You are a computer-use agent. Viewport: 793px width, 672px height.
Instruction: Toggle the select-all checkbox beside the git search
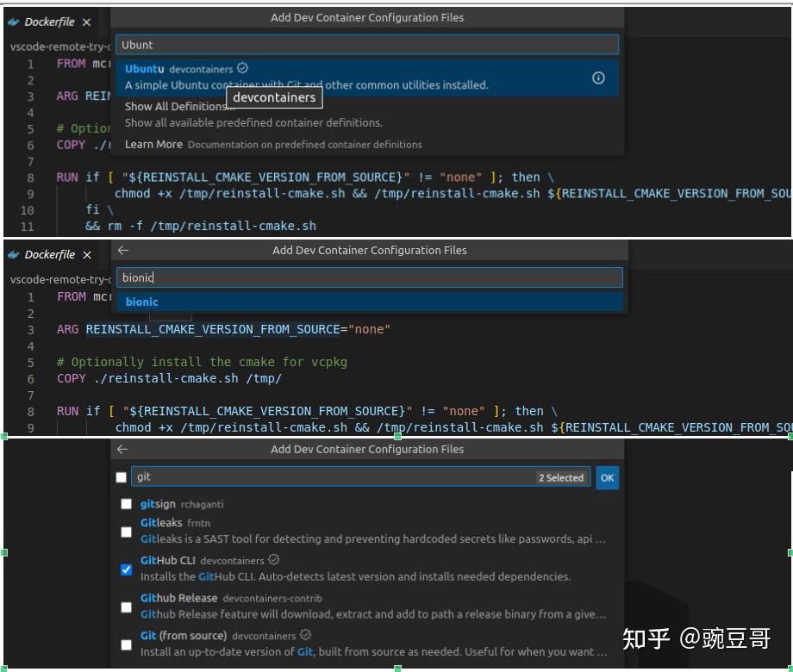coord(122,476)
